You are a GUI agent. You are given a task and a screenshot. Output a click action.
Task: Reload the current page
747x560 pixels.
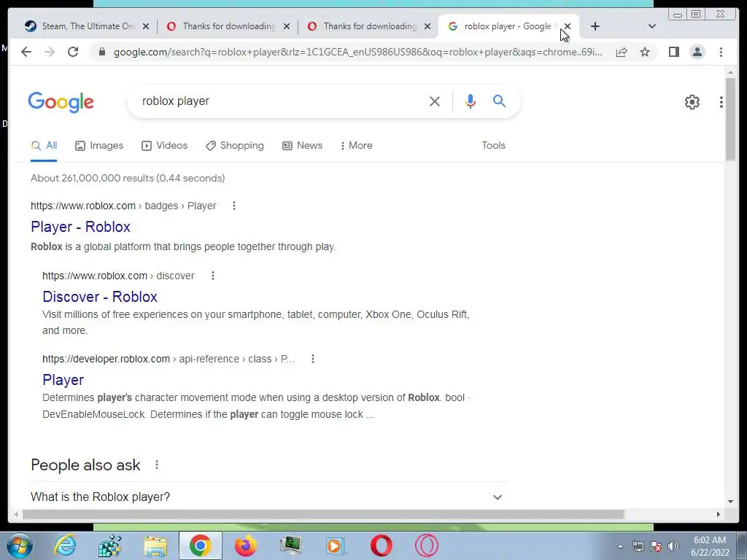tap(73, 52)
